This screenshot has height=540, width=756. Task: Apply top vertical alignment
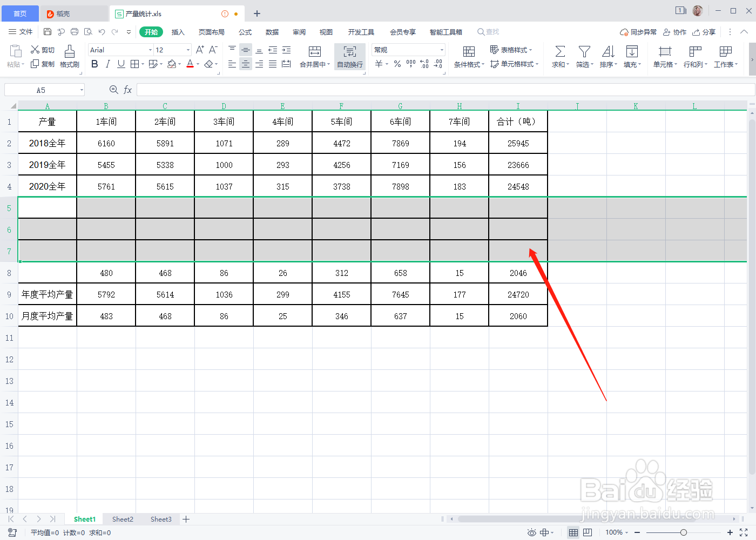coord(232,50)
